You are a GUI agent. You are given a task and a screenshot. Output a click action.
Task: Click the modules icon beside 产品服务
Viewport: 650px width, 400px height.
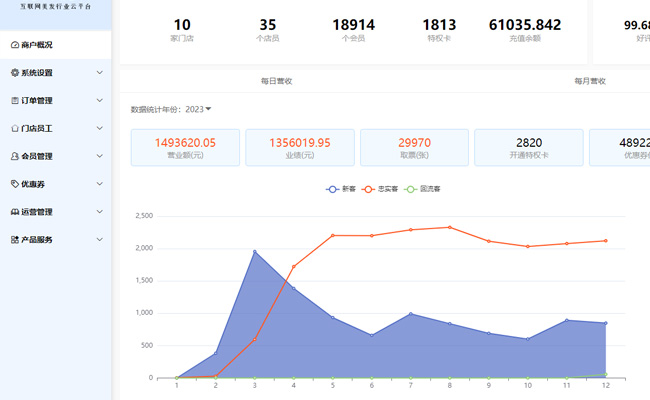[15, 240]
